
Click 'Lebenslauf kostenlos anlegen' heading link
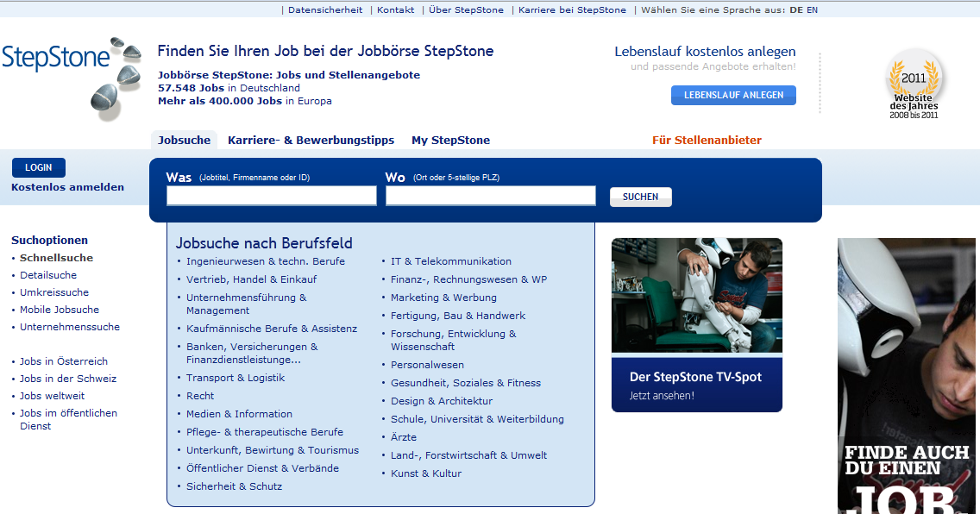tap(705, 52)
